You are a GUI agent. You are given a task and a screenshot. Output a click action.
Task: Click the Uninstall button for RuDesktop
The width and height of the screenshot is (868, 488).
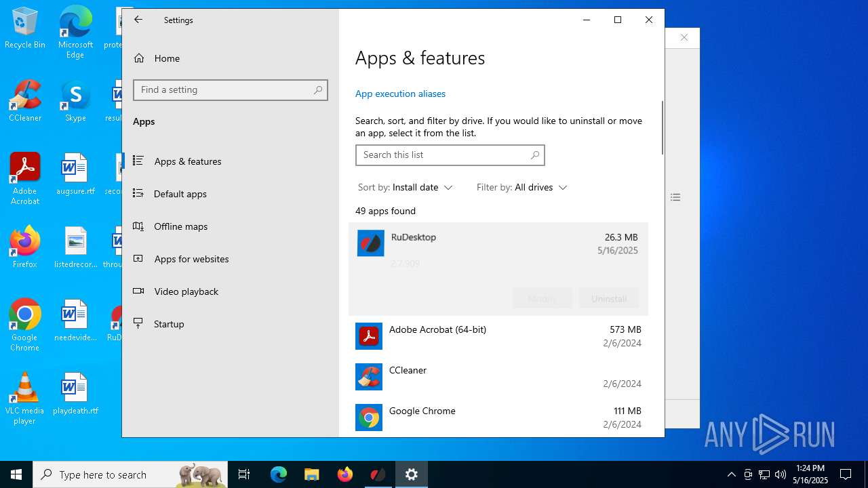[x=609, y=298]
